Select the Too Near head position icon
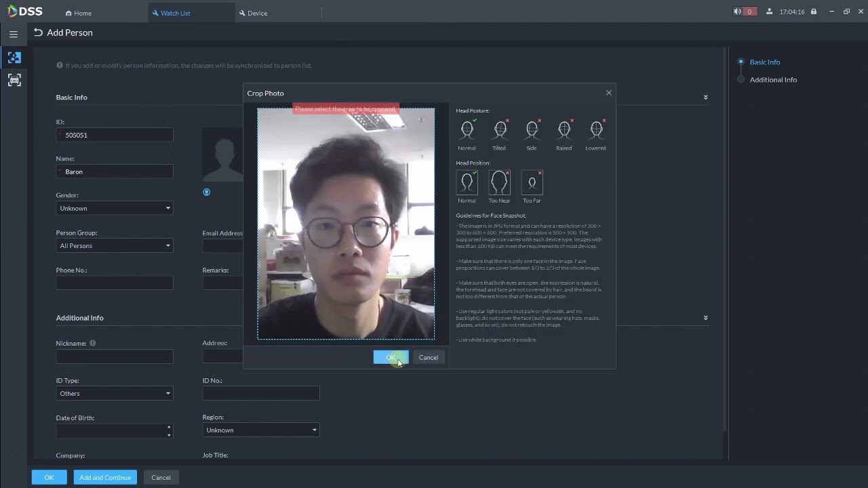Viewport: 868px width, 488px height. point(499,182)
